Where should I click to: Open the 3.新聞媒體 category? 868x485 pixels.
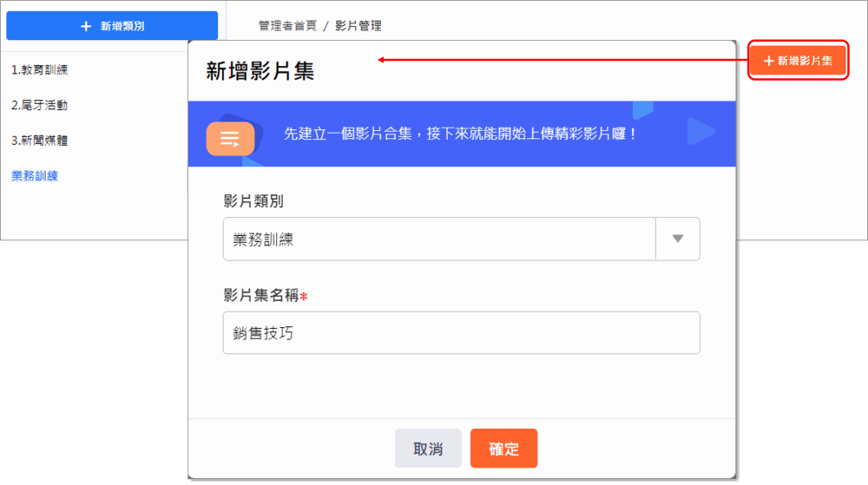pos(39,141)
